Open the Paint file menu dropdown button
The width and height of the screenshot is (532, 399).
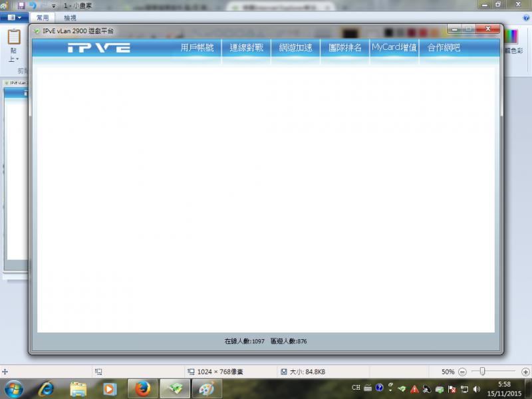click(14, 17)
